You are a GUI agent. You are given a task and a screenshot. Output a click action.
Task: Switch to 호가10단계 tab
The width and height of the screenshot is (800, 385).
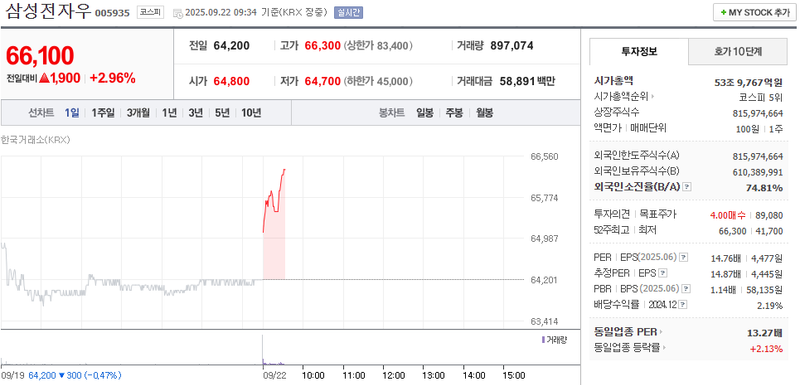point(738,51)
